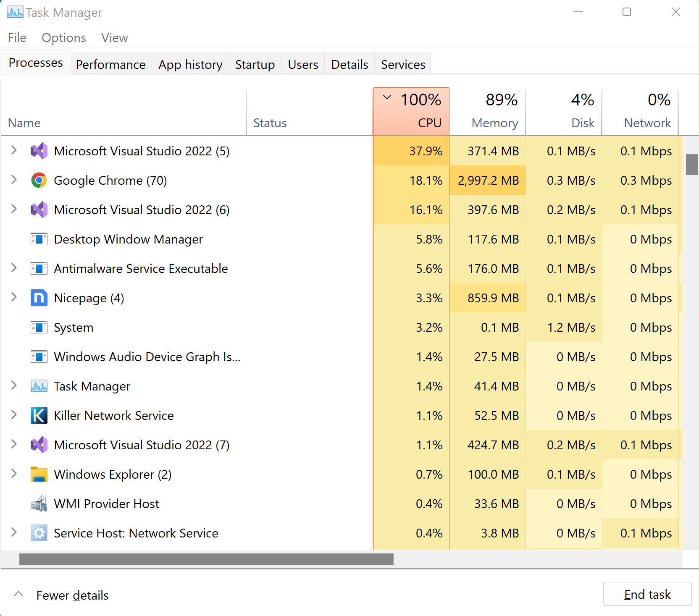Switch to the Performance tab
Screen dimensions: 699x616
pos(111,64)
